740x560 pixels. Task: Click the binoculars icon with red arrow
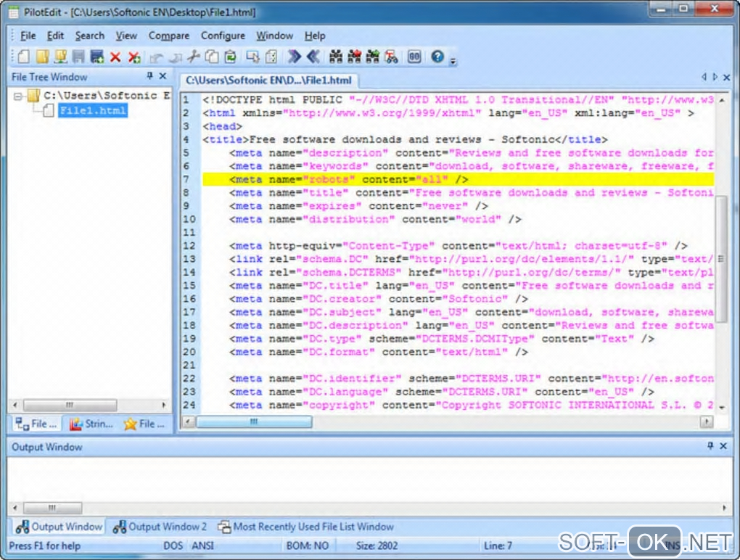pos(355,57)
